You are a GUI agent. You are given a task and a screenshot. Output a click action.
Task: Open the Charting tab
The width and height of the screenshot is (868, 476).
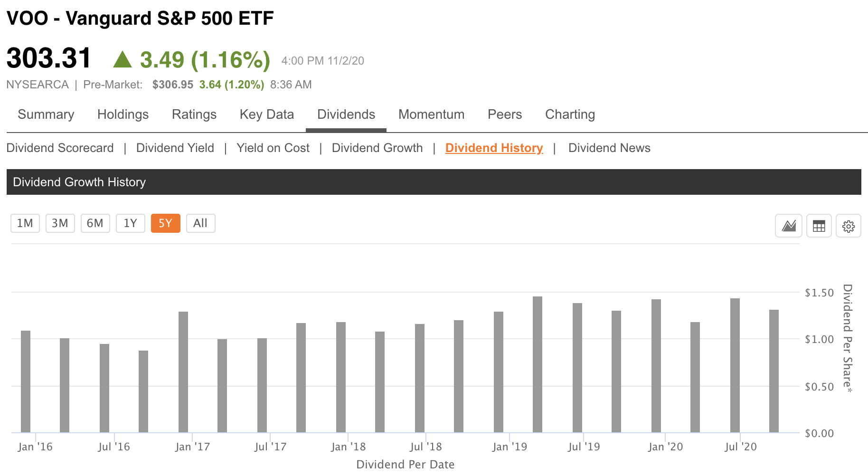(x=570, y=114)
